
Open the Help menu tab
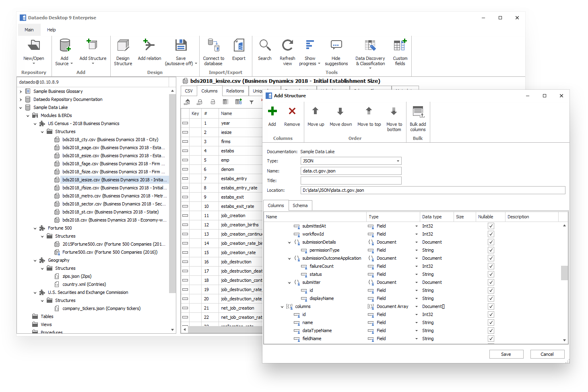point(52,30)
